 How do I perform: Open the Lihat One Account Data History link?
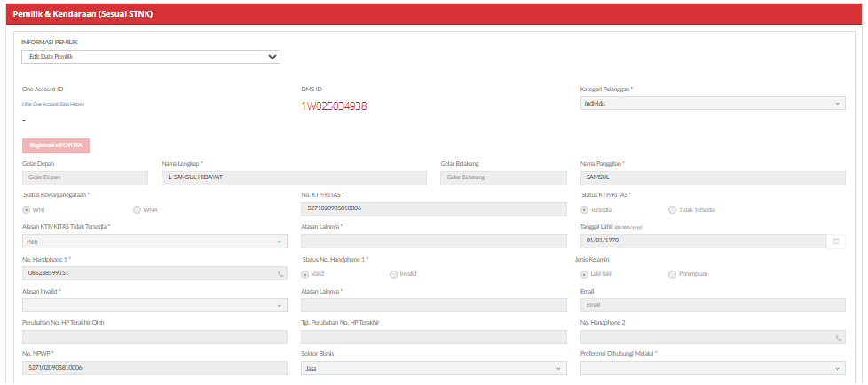pos(52,104)
